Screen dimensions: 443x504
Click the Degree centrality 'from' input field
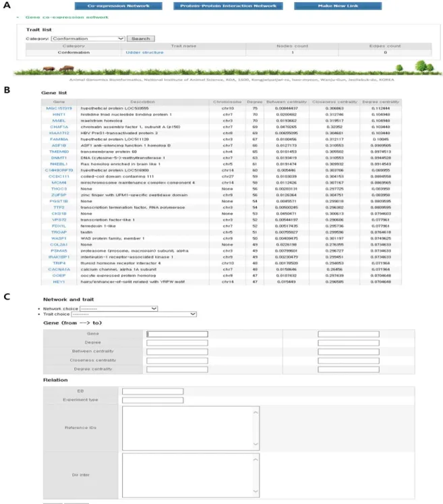(177, 369)
